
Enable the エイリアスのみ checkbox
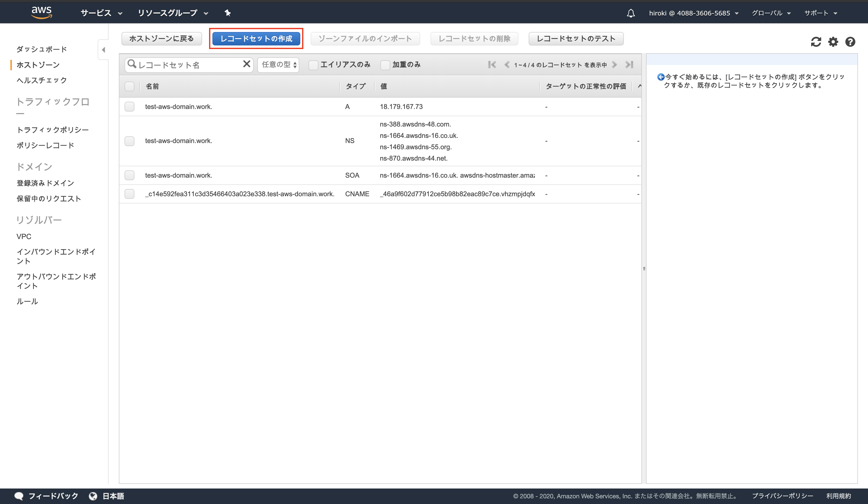(x=313, y=65)
